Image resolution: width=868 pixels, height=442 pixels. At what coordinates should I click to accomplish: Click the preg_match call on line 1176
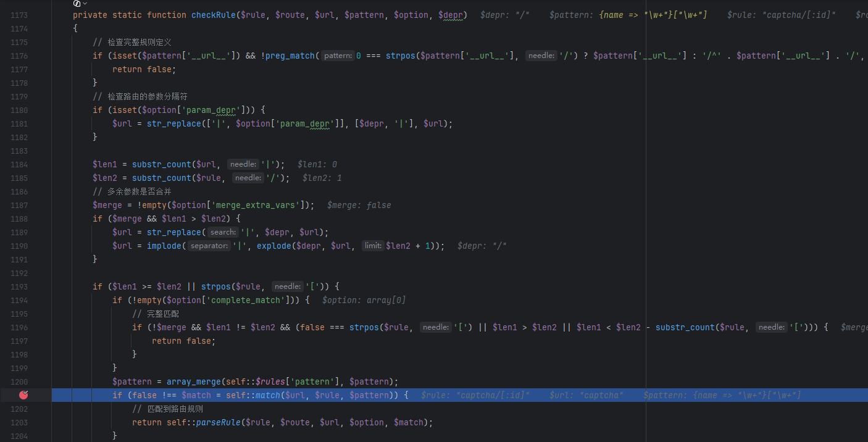pos(291,56)
